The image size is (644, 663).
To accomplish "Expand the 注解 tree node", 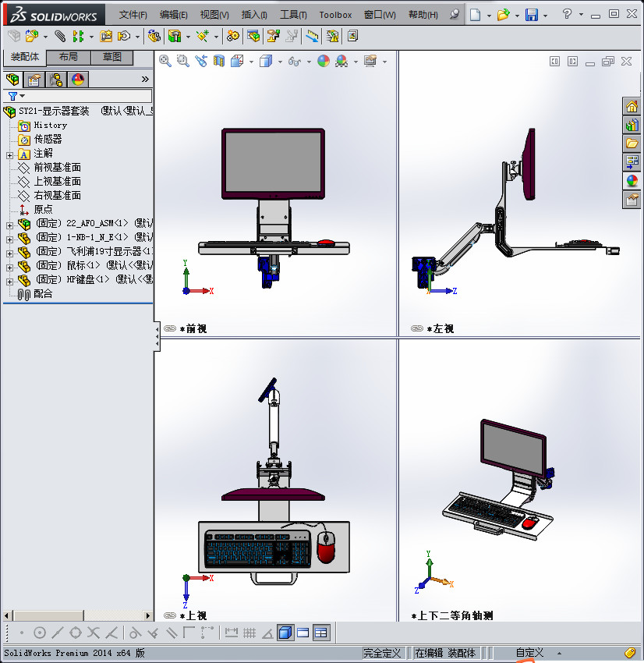I will (x=9, y=155).
